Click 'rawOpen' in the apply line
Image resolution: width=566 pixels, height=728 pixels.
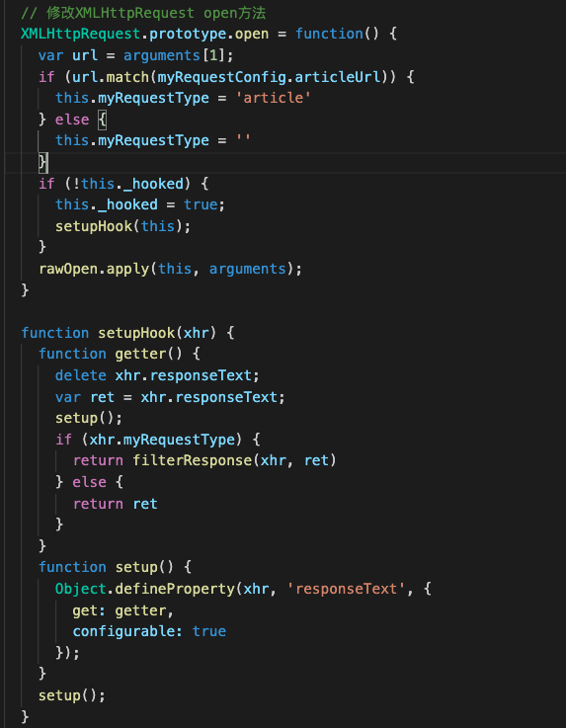tap(68, 269)
